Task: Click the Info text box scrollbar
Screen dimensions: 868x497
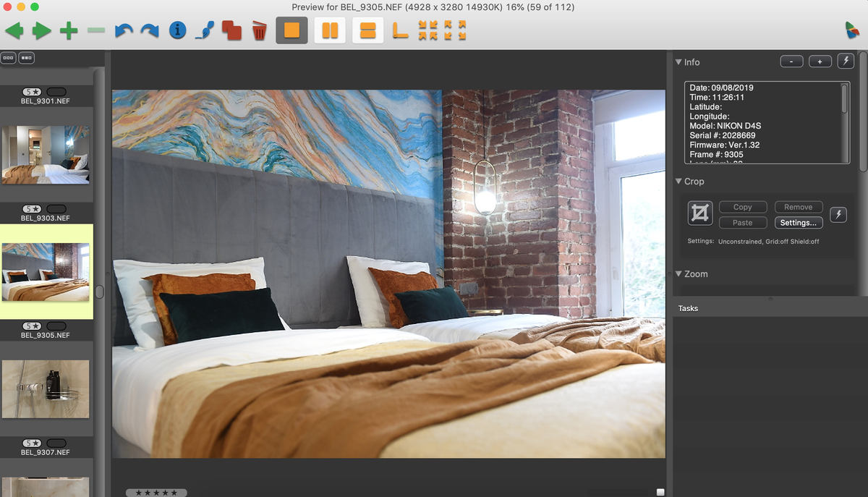Action: click(x=846, y=98)
